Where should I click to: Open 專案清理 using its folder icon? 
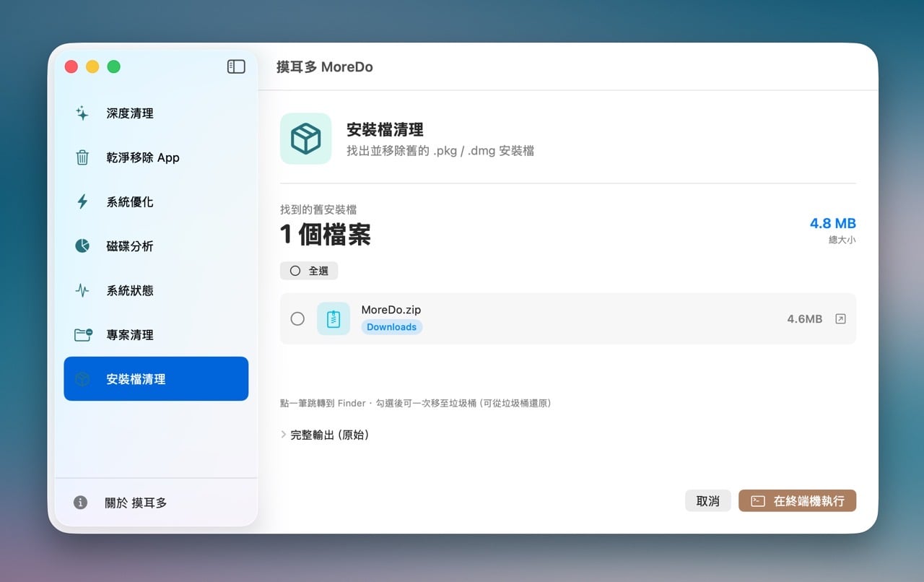82,334
